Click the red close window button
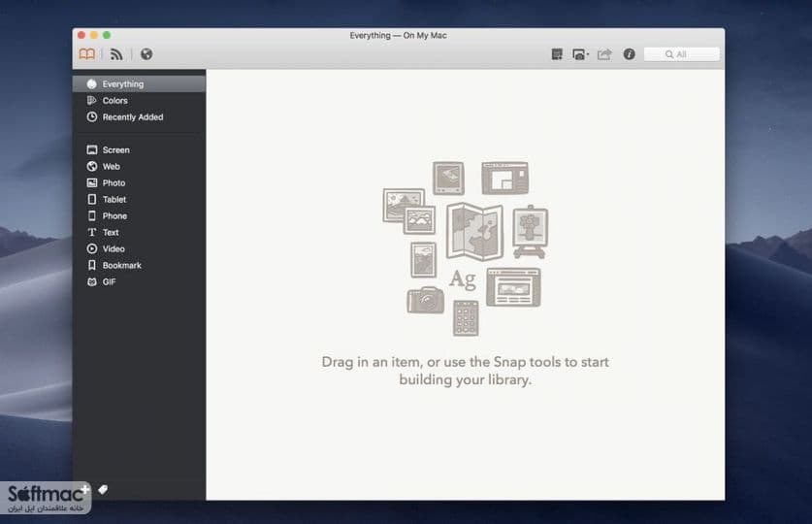The width and height of the screenshot is (812, 524). pos(81,35)
